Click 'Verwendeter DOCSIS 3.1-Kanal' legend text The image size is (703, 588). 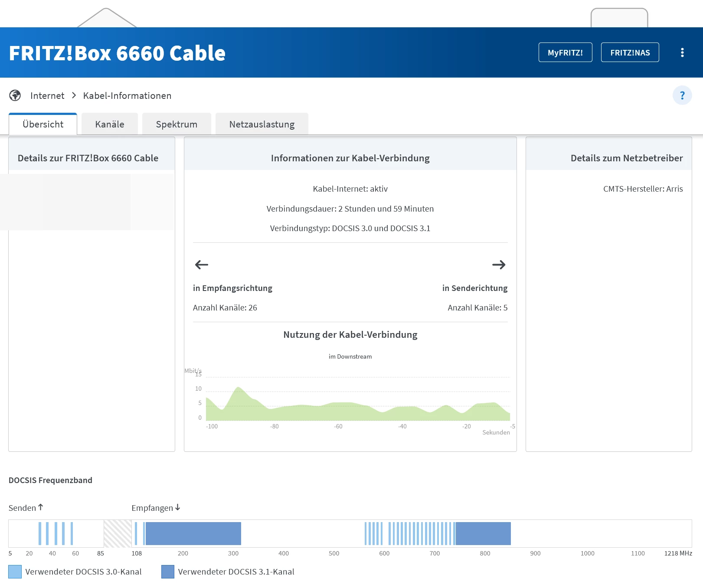click(236, 572)
